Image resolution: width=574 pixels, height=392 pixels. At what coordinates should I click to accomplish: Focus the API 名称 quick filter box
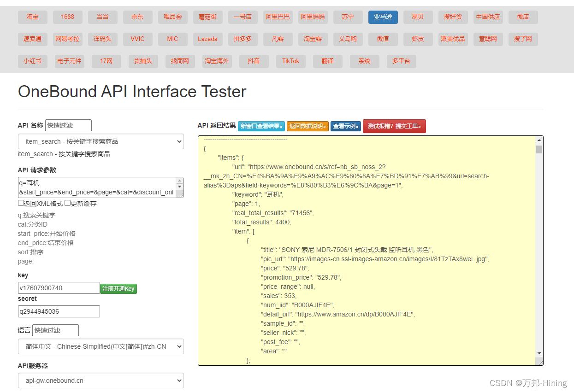pos(68,125)
